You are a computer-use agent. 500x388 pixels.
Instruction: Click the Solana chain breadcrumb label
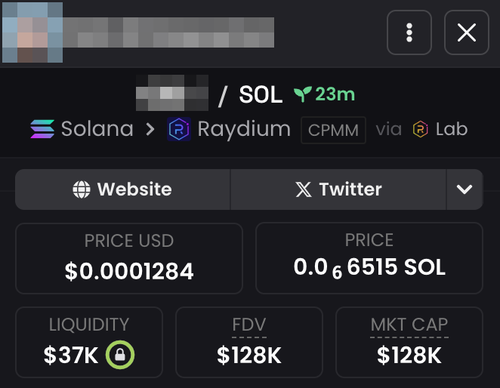click(97, 129)
